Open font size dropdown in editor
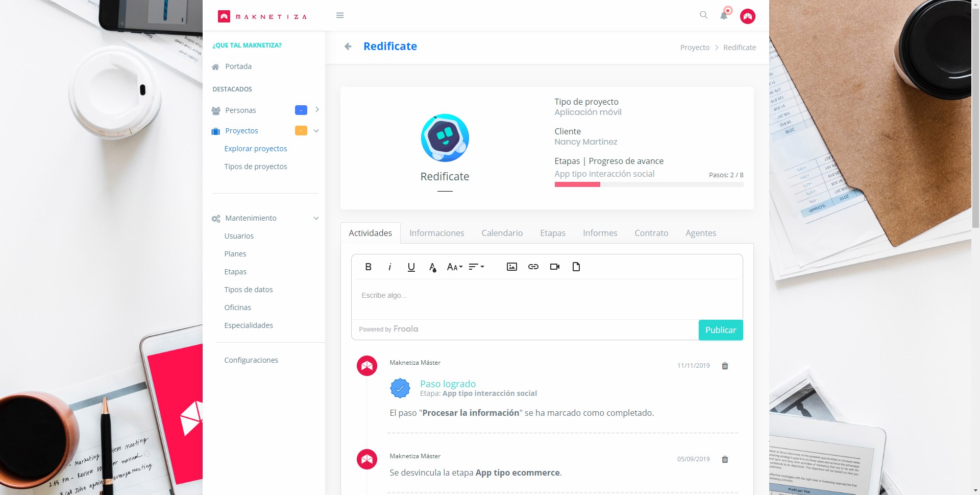980x495 pixels. (x=454, y=267)
